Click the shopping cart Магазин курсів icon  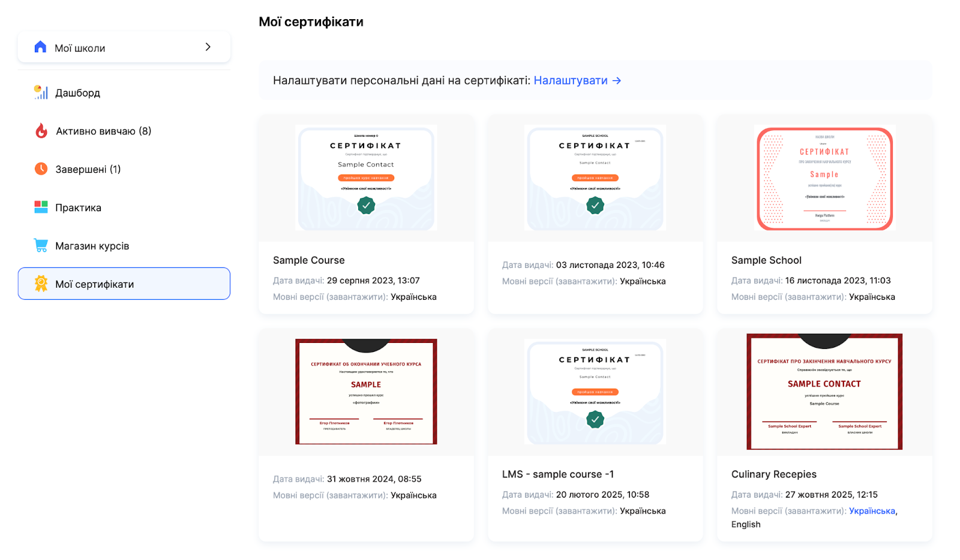pyautogui.click(x=41, y=246)
